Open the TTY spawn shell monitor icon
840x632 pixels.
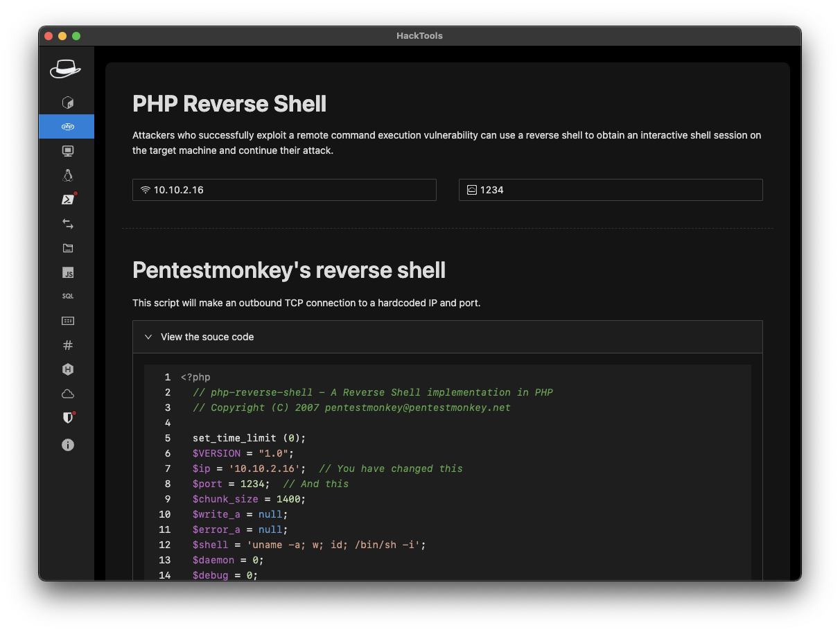pyautogui.click(x=67, y=151)
